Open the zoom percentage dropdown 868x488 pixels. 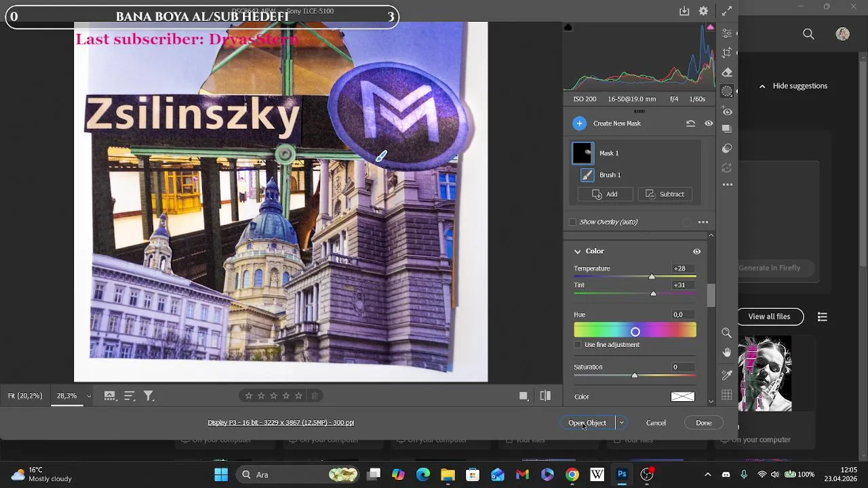[x=88, y=396]
